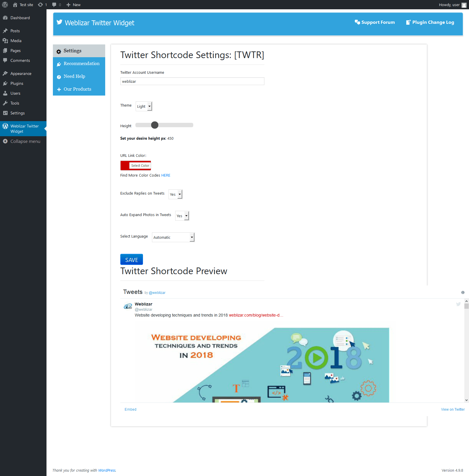Open the user avatar in admin bar
The image size is (469, 476).
[x=464, y=5]
